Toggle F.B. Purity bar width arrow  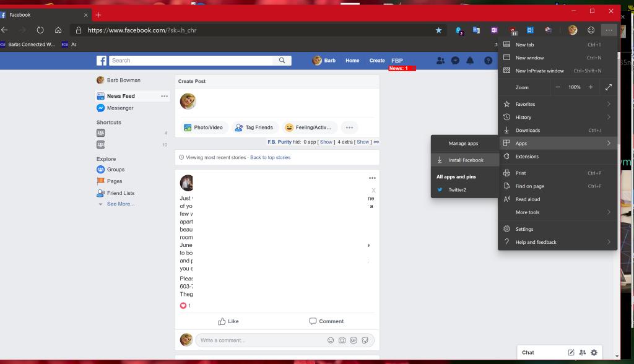pos(376,142)
